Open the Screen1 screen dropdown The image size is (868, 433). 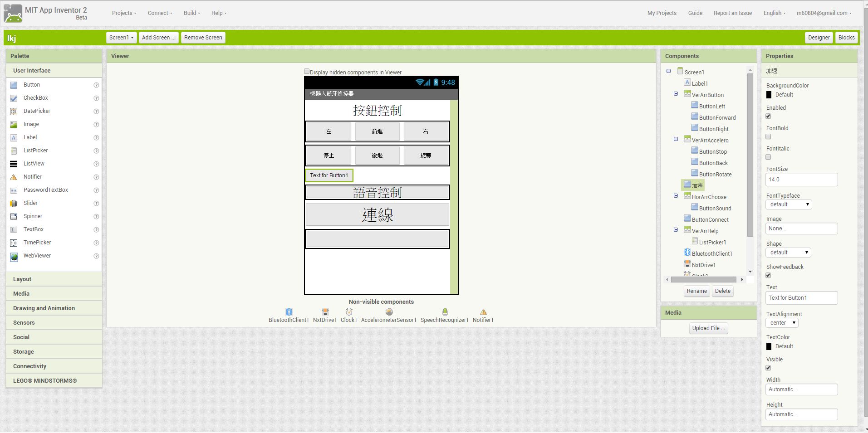(x=121, y=38)
